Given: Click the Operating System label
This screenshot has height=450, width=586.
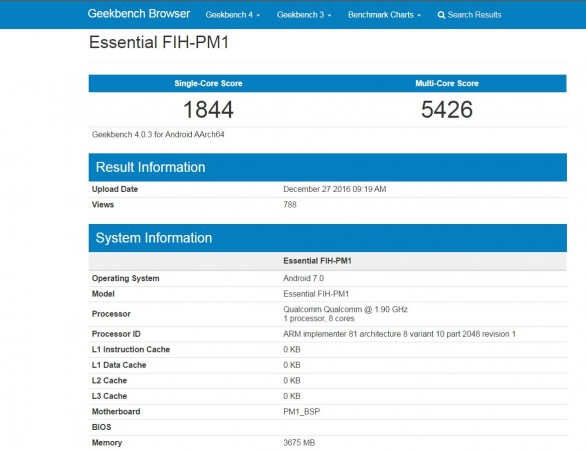Looking at the screenshot, I should coord(126,278).
